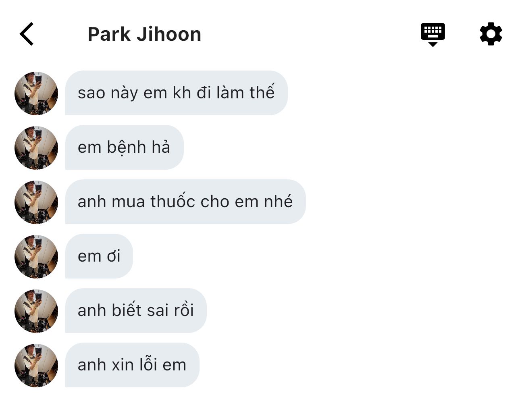
Task: Select message "sao này em kh đi làm thế"
Action: [176, 93]
